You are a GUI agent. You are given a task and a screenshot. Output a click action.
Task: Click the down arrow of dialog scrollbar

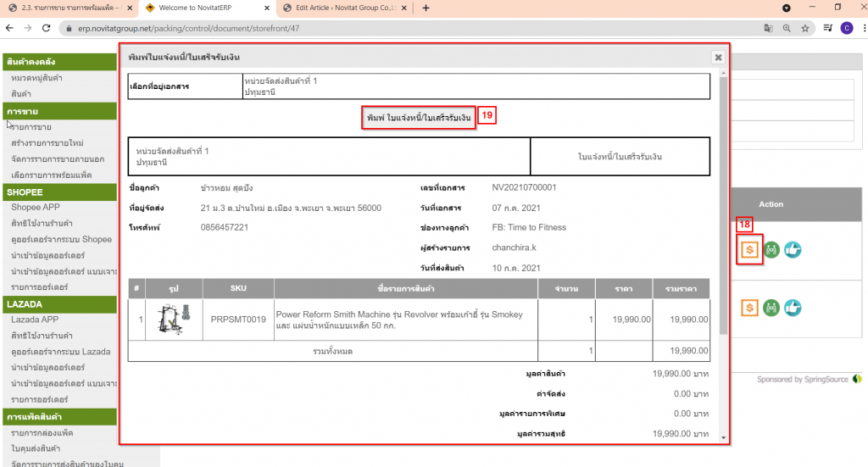tap(723, 437)
